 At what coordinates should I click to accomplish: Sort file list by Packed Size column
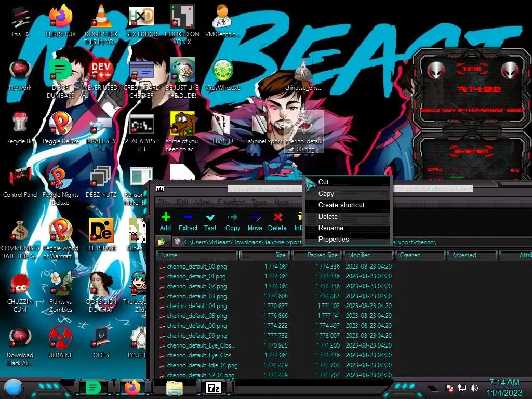(316, 255)
